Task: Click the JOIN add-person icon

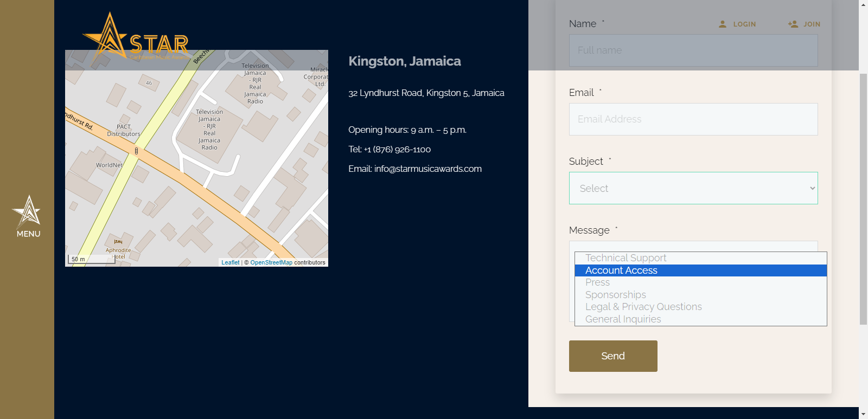Action: (793, 24)
